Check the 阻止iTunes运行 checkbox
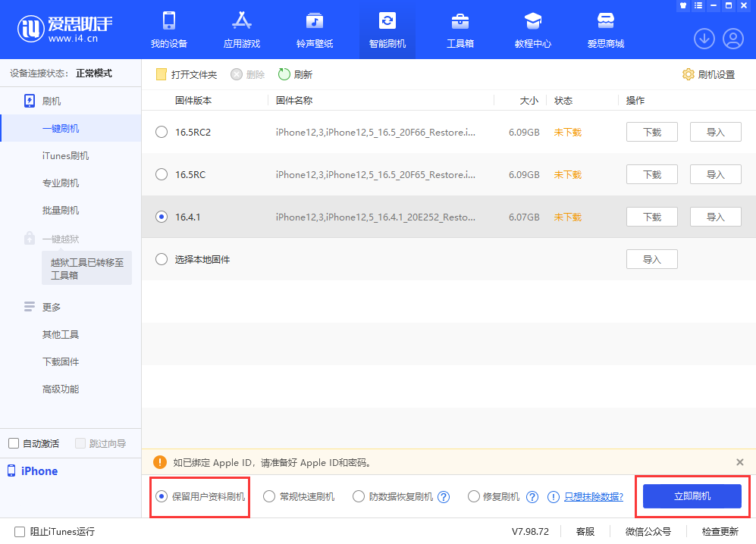The width and height of the screenshot is (756, 544). point(20,532)
